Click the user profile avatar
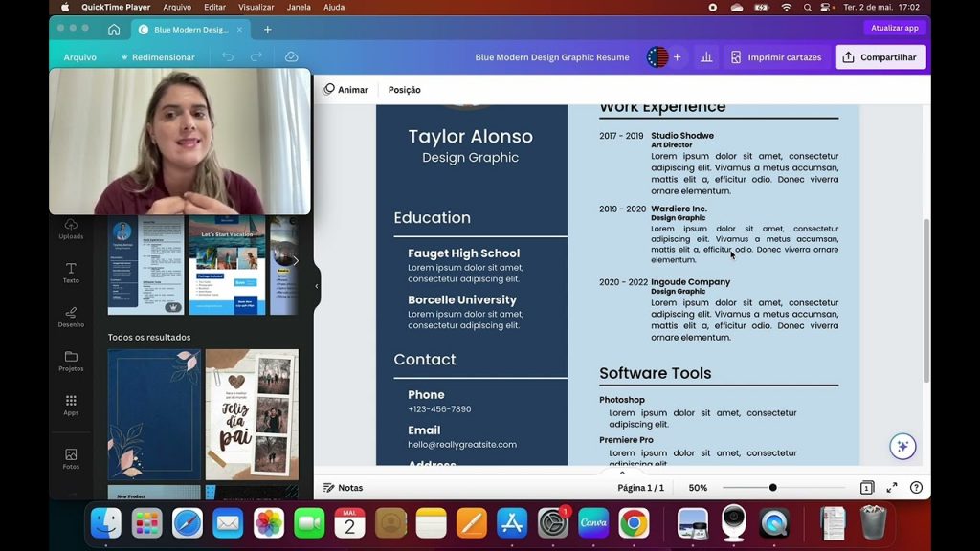 click(x=657, y=56)
